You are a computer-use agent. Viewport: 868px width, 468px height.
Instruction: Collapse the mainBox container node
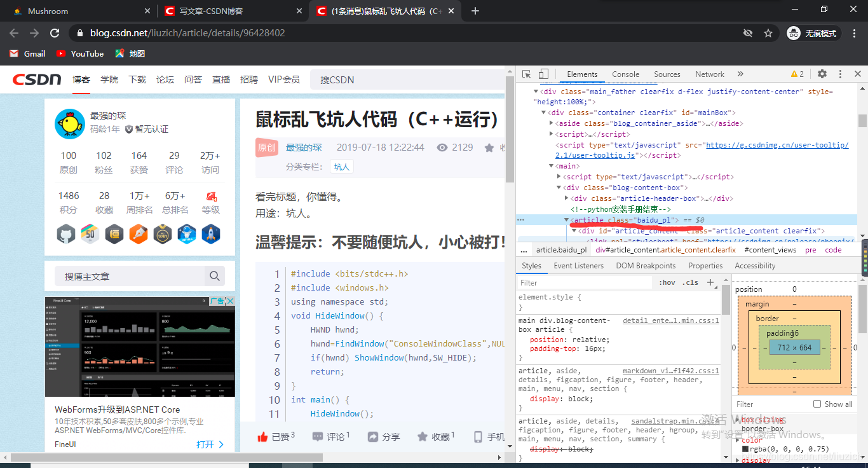click(x=543, y=113)
